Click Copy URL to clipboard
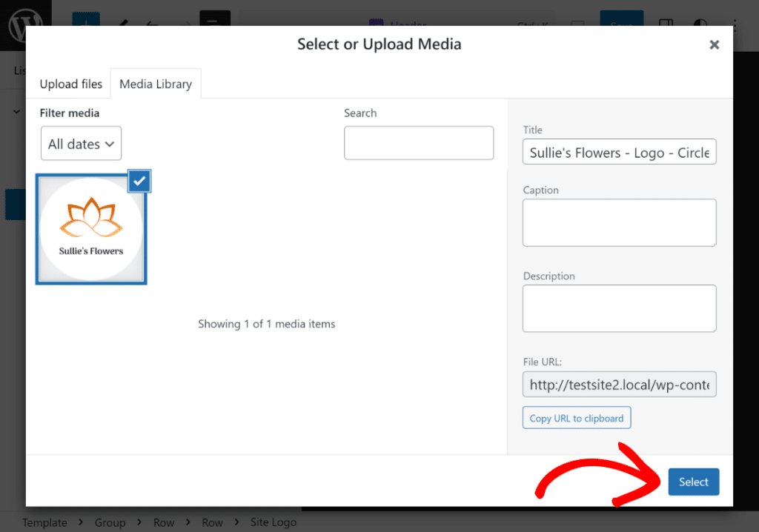The image size is (759, 532). tap(577, 417)
